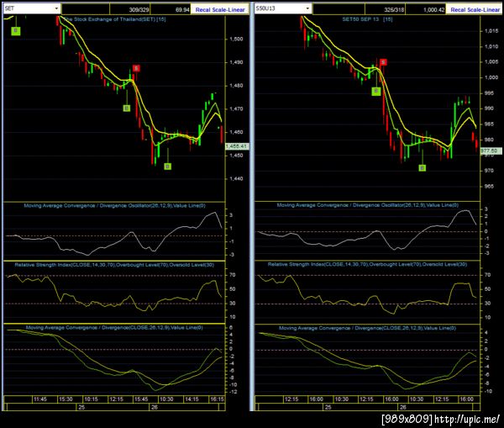Viewport: 504px width, 428px height.
Task: Click S50U13 MACD(CLOSE,26,12,9) panel title
Action: (x=367, y=328)
